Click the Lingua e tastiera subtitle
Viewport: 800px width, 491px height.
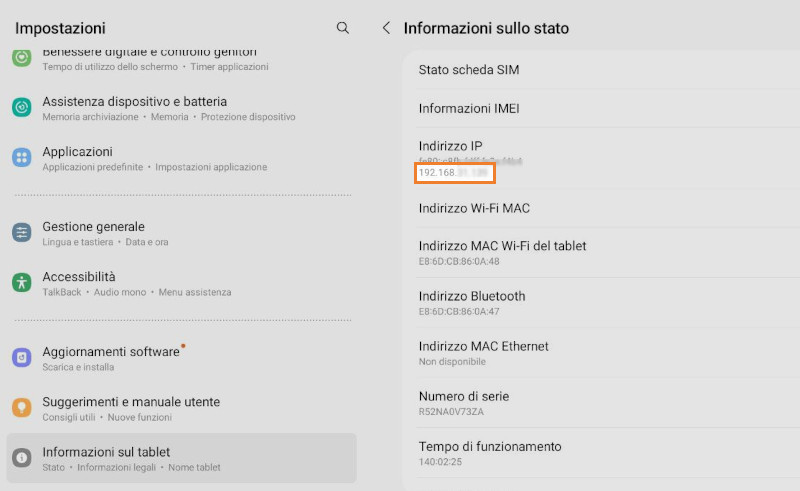tap(78, 242)
